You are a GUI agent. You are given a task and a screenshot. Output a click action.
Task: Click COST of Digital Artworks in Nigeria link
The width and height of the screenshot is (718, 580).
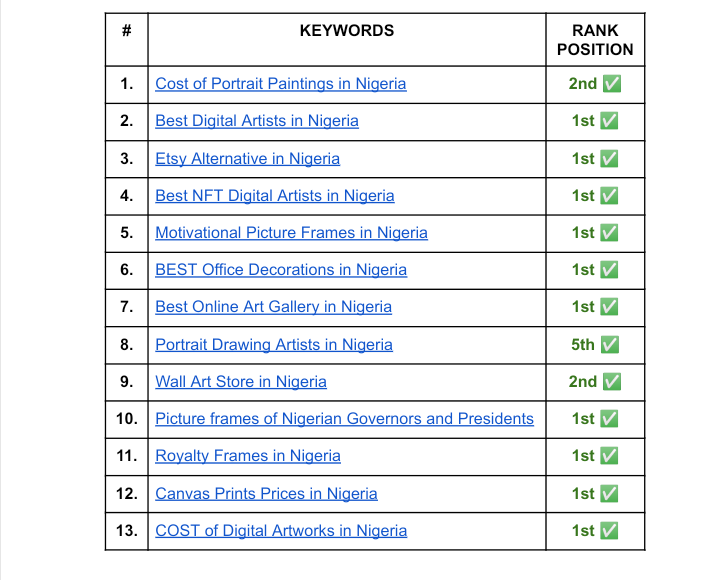(281, 531)
